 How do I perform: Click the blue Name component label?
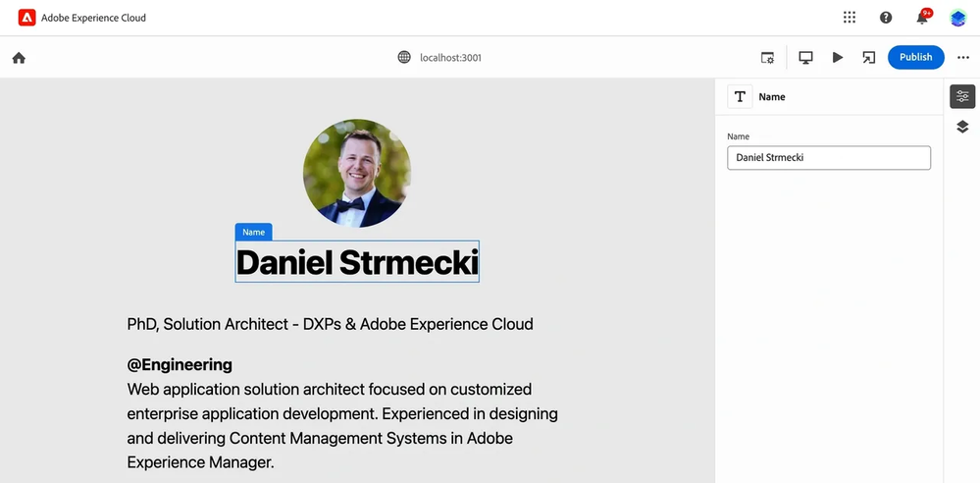253,233
